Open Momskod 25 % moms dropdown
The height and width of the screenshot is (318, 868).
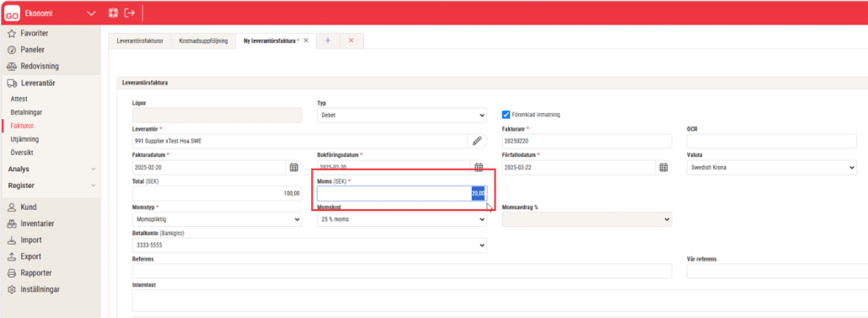pyautogui.click(x=402, y=219)
